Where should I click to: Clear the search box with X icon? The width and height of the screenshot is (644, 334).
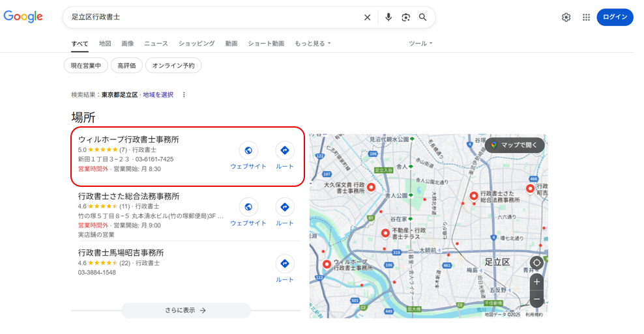coord(367,17)
